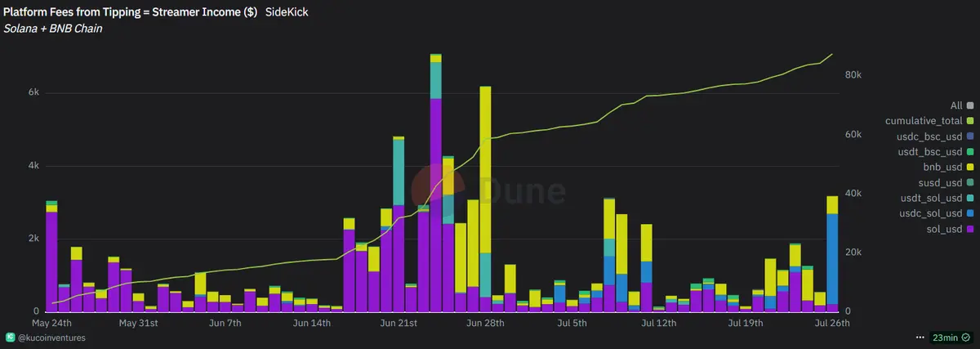Click the 60k right axis value
Image resolution: width=980 pixels, height=349 pixels.
[x=853, y=134]
